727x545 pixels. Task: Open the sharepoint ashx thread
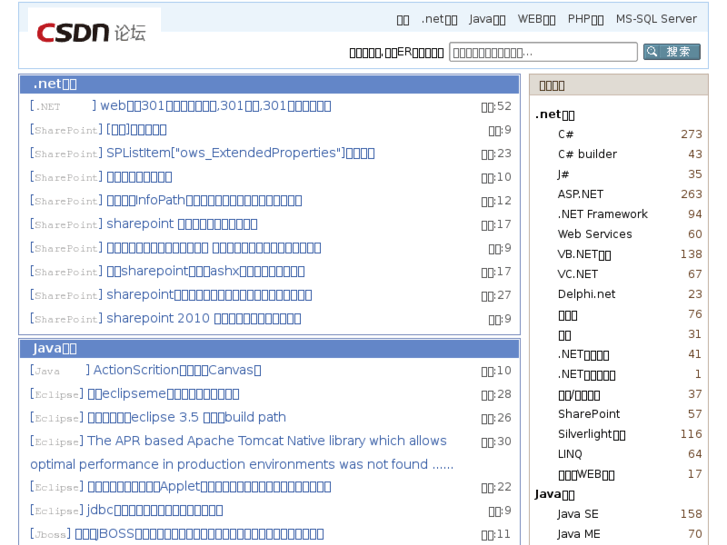[205, 271]
